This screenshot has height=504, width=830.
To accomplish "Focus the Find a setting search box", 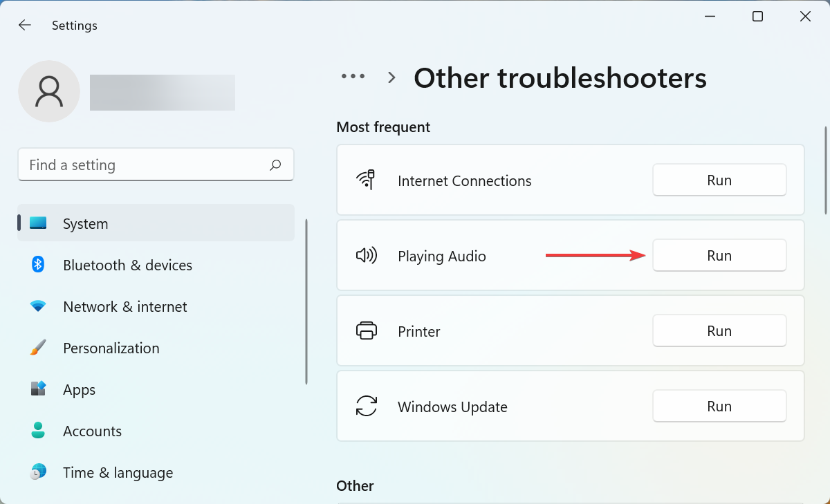I will (x=156, y=165).
